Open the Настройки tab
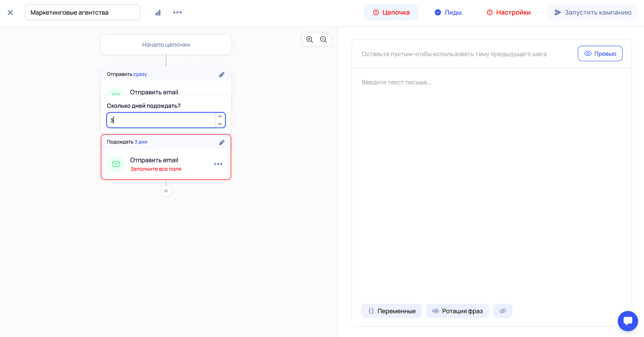 point(509,12)
